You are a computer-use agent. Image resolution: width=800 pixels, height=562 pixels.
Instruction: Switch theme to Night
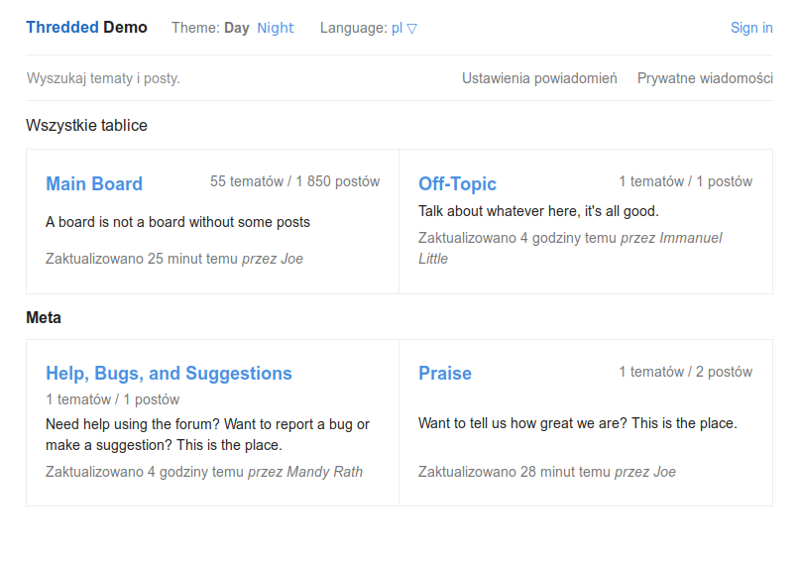[x=275, y=28]
